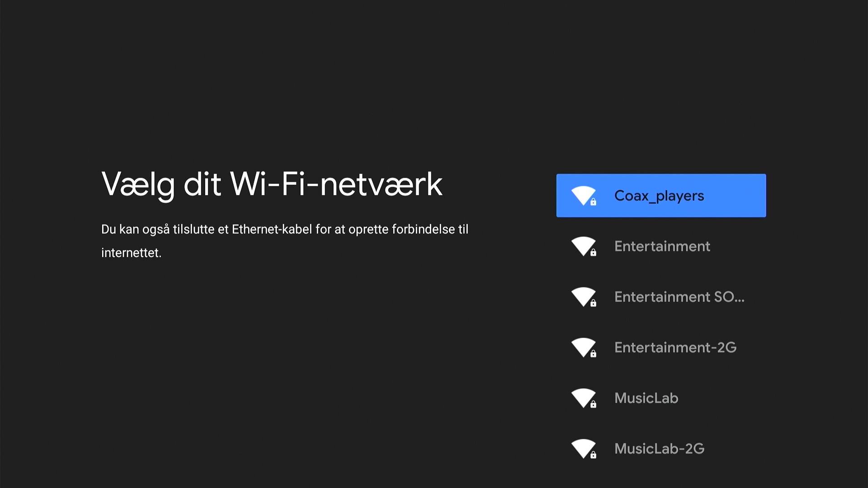Click the Wi-Fi icon for Entertainment-2G

click(x=583, y=347)
